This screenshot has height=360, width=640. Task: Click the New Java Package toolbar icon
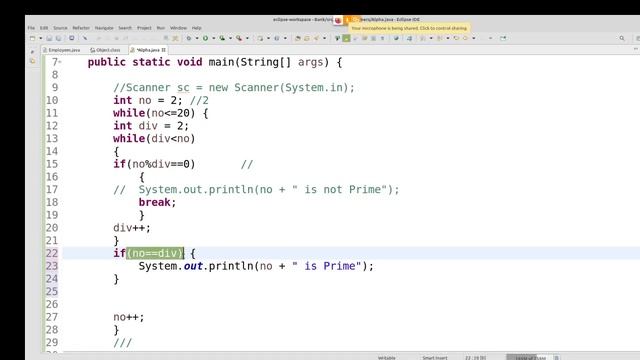pyautogui.click(x=260, y=38)
